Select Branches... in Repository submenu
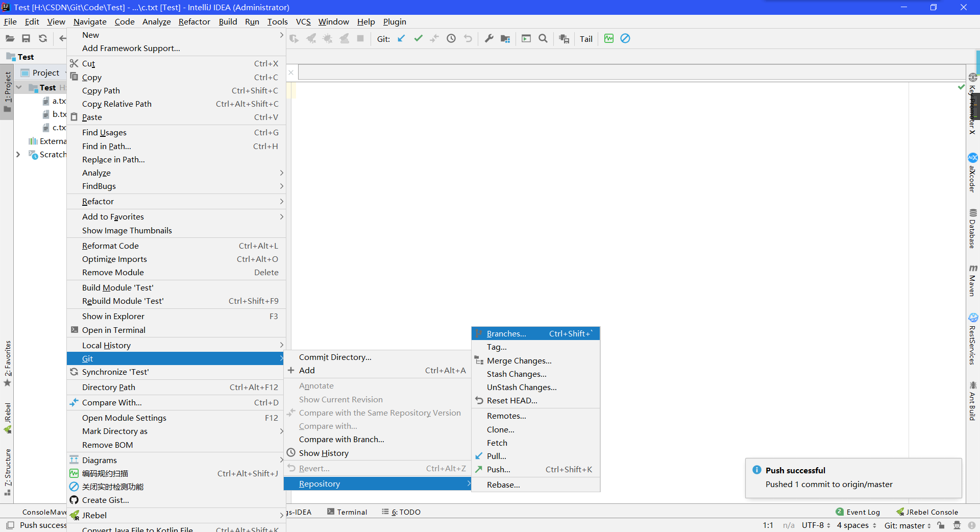 pyautogui.click(x=535, y=333)
